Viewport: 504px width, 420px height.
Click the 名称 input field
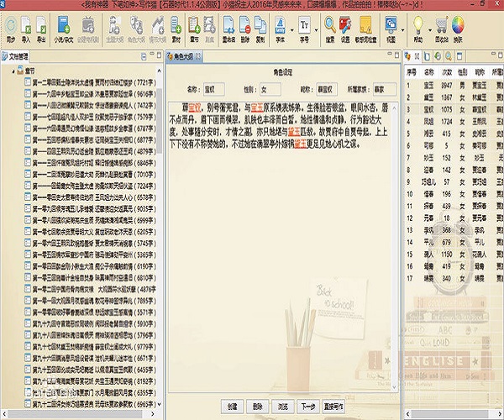click(x=213, y=89)
